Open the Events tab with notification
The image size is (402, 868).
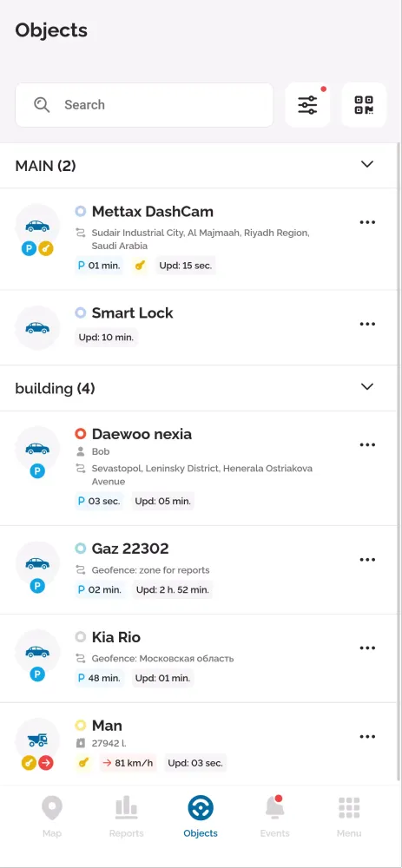coord(274,817)
